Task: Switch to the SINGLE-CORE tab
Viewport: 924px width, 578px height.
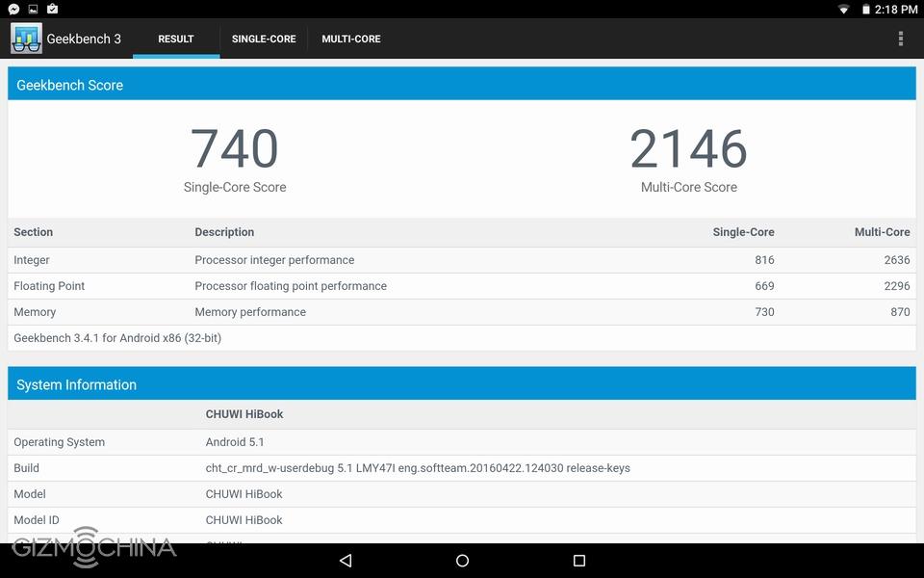Action: (x=264, y=39)
